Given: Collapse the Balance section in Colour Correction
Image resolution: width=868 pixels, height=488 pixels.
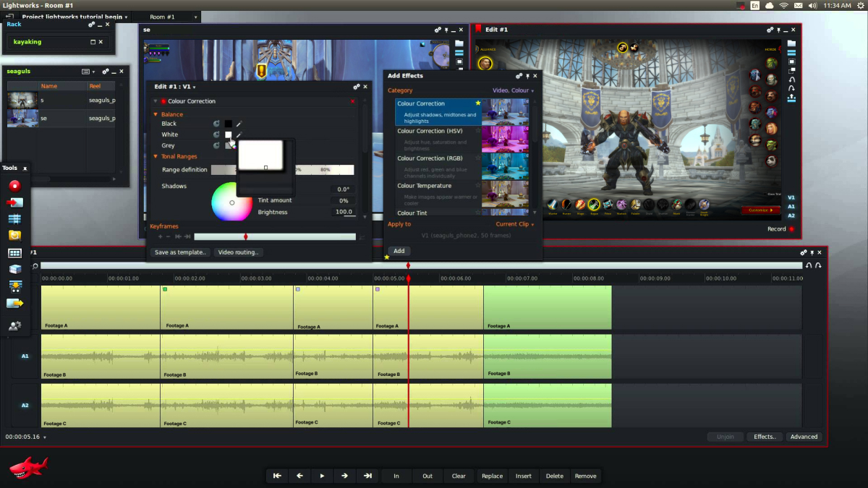Looking at the screenshot, I should [157, 114].
